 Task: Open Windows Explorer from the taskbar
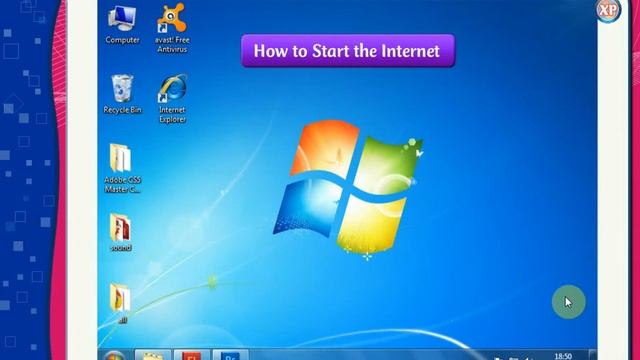[153, 355]
